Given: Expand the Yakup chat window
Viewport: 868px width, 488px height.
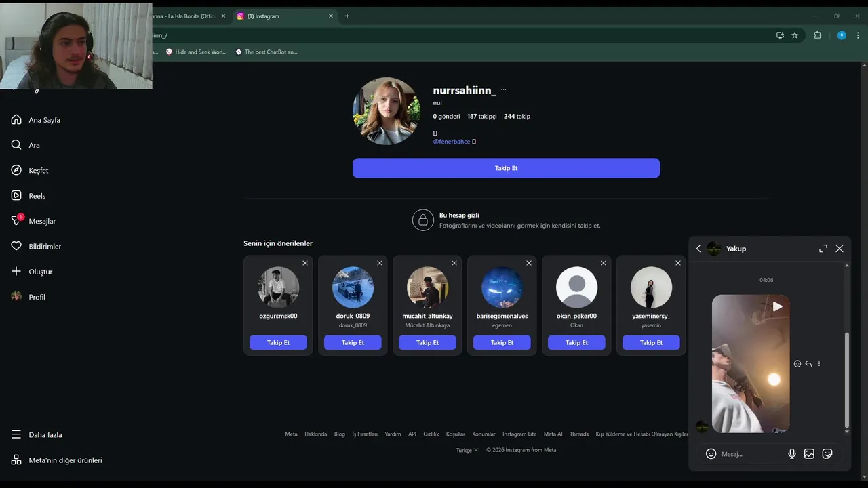Looking at the screenshot, I should pos(823,249).
